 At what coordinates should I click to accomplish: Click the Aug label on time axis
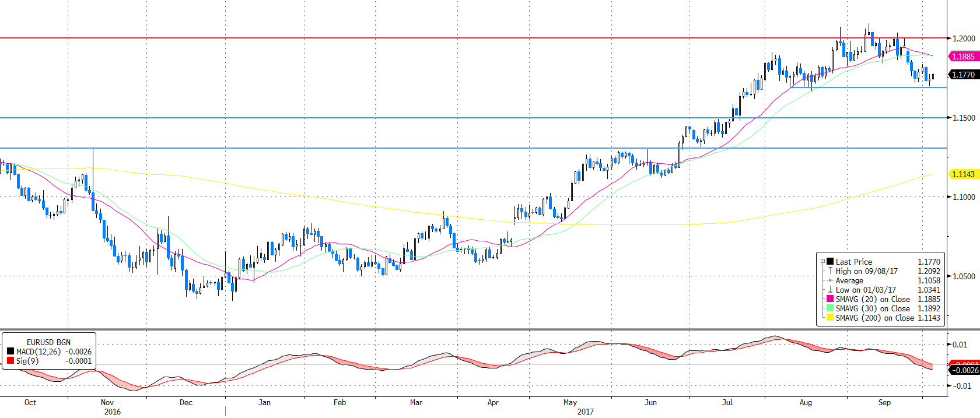(x=806, y=402)
